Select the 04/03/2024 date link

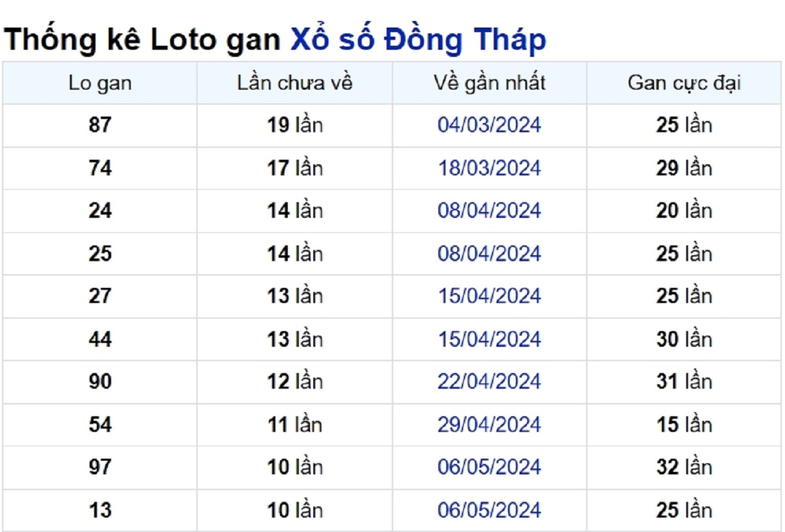click(489, 125)
